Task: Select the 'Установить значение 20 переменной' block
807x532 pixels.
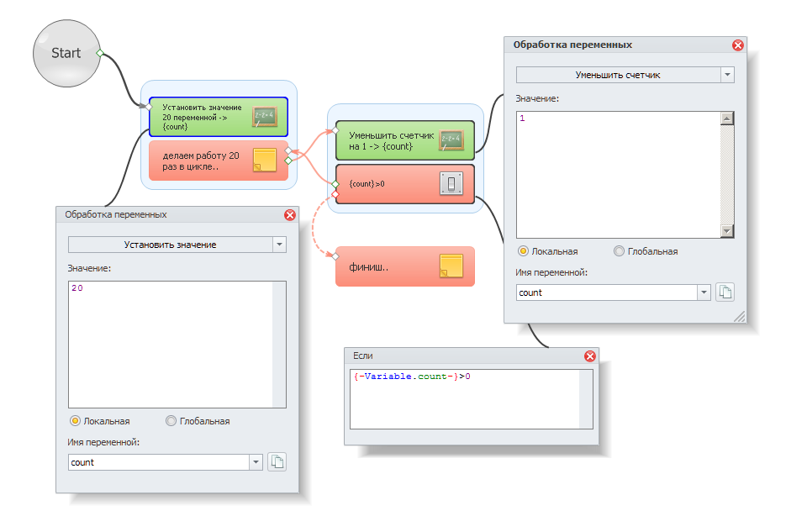Action: click(x=219, y=118)
